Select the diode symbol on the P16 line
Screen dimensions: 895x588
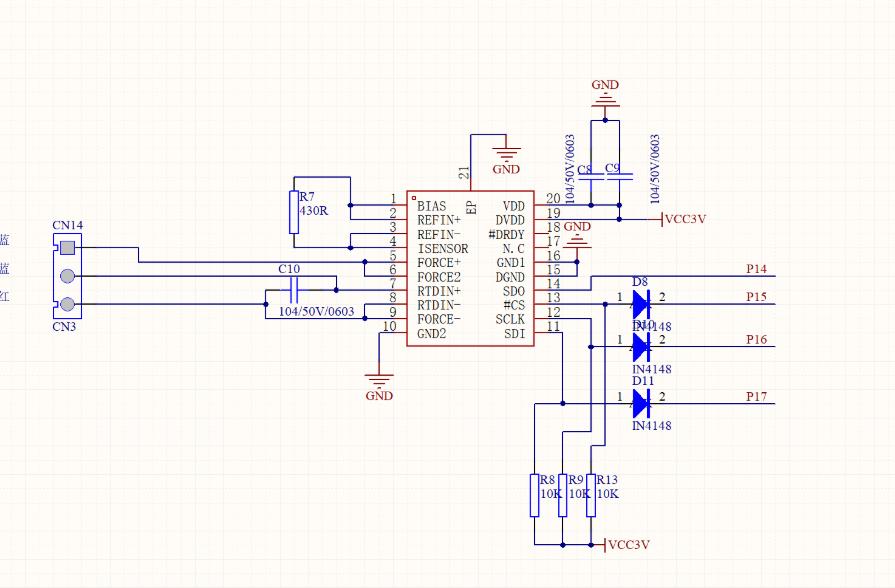(641, 347)
